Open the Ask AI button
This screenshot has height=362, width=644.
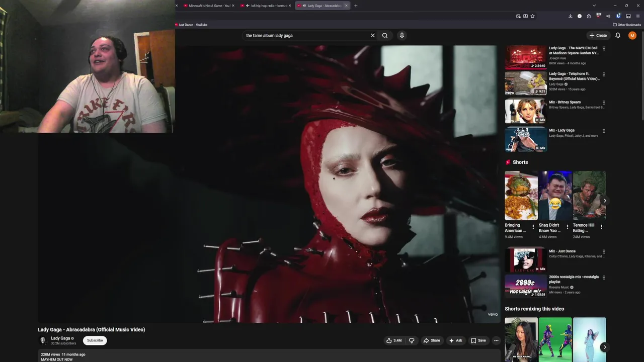pos(455,340)
